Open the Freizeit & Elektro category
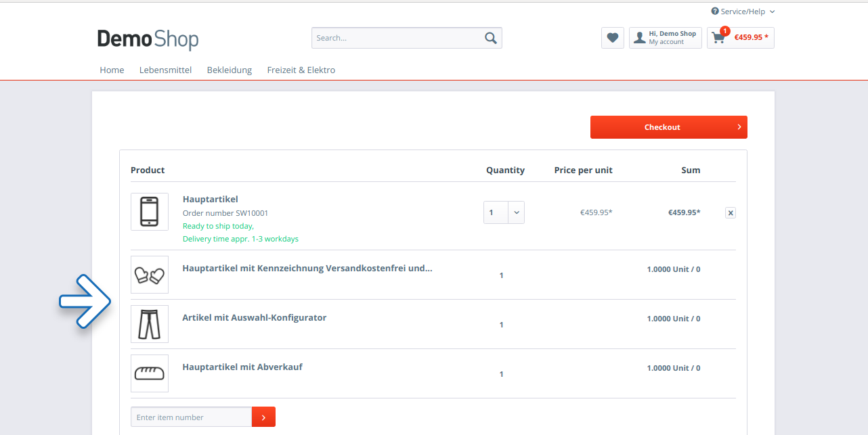 coord(301,70)
